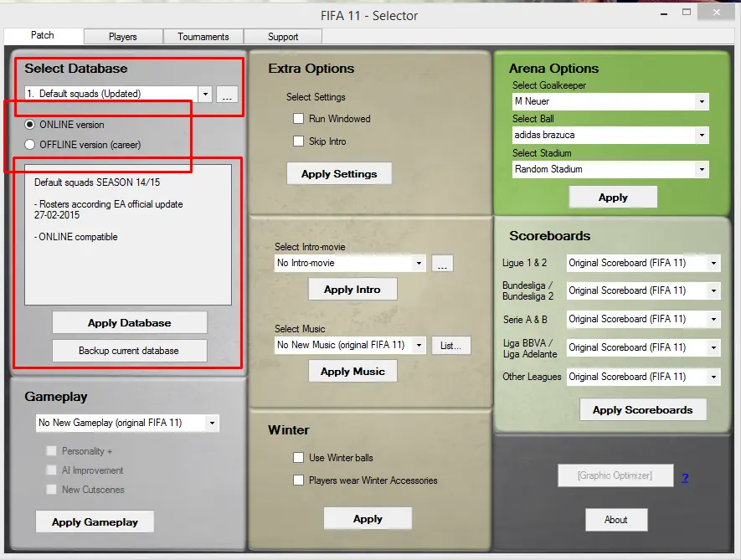
Task: Choose OFFLINE version (career) option
Action: click(30, 145)
